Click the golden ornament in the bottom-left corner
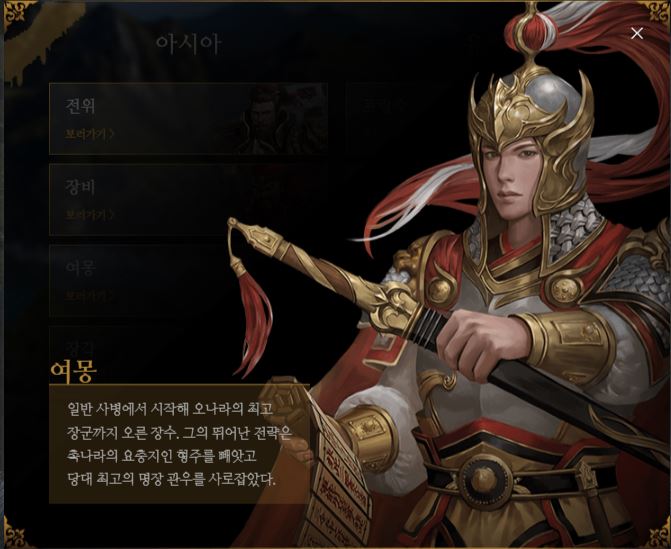This screenshot has width=671, height=549. pos(15,533)
